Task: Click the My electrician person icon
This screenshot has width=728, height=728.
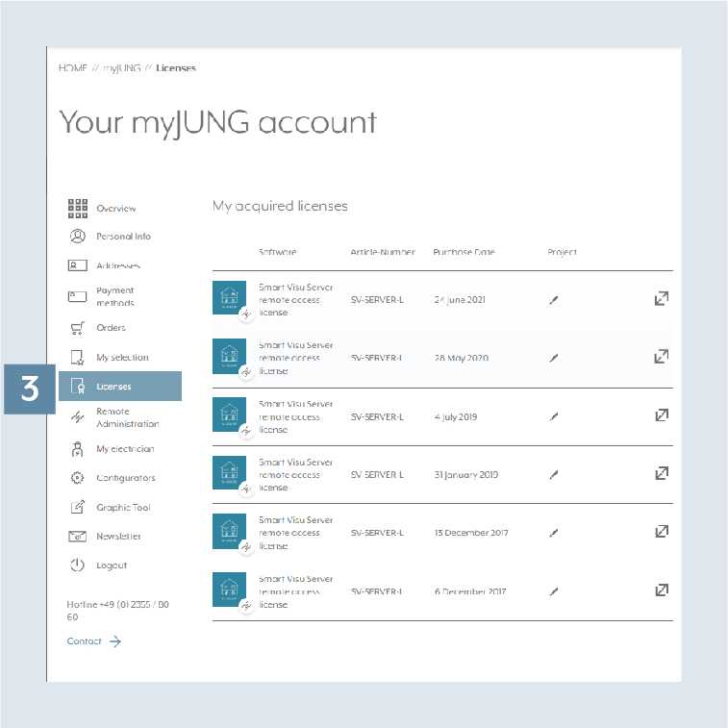Action: click(x=78, y=449)
